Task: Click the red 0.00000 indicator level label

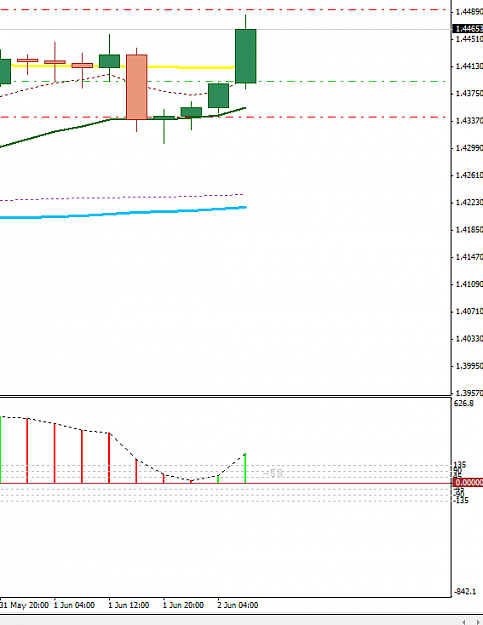Action: 468,483
